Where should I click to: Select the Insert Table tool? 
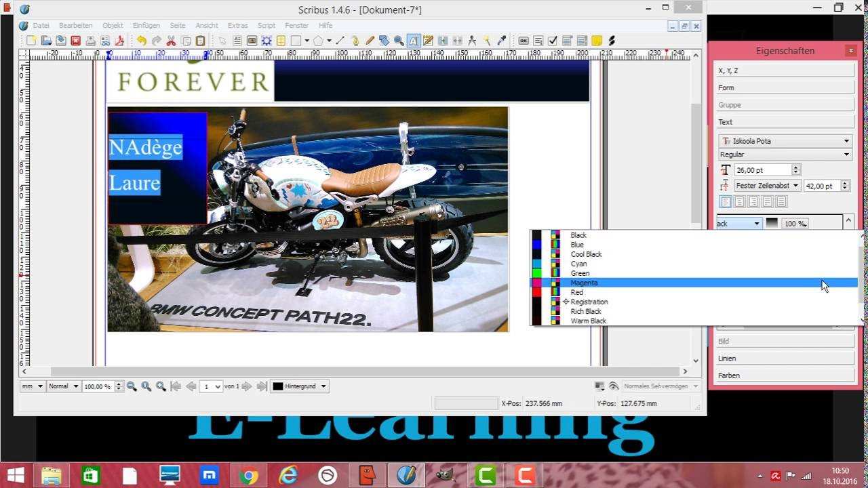pos(281,41)
